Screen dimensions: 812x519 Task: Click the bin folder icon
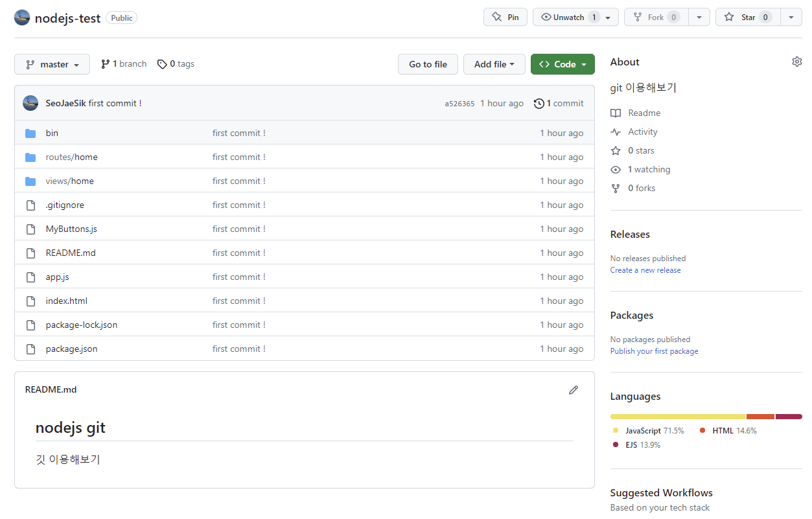(x=30, y=133)
